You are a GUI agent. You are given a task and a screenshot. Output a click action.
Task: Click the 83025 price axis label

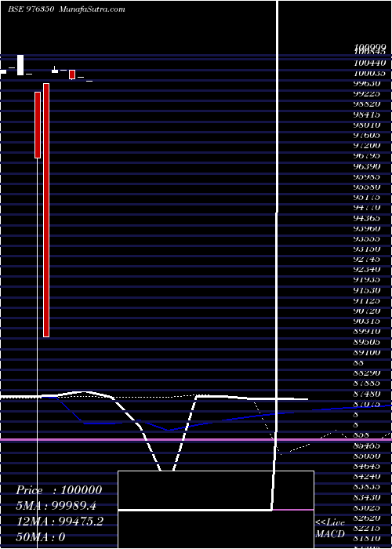pyautogui.click(x=368, y=507)
